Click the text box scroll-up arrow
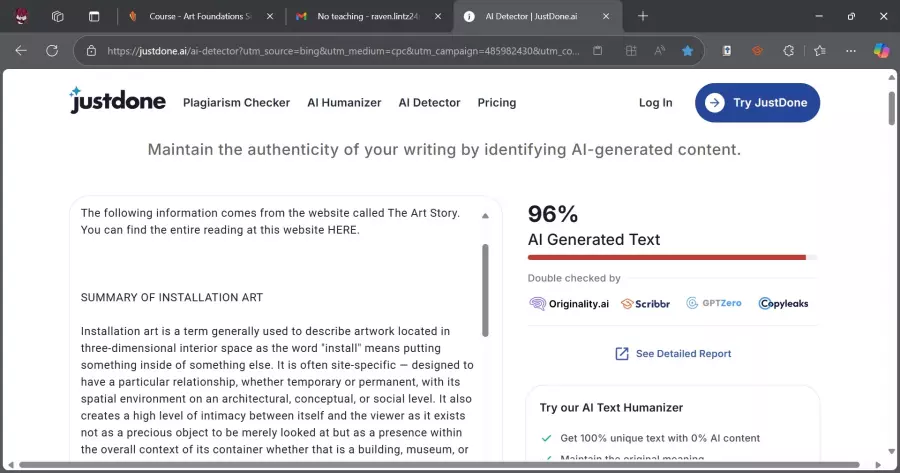 click(485, 216)
